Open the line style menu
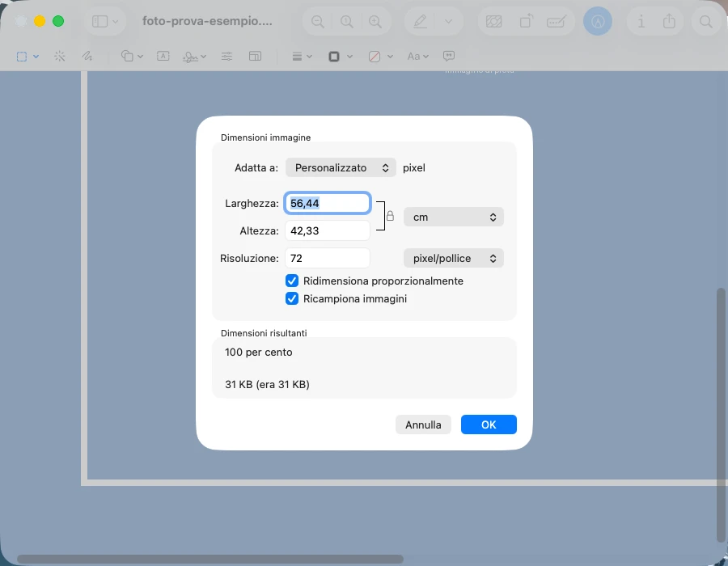The width and height of the screenshot is (728, 566). click(x=302, y=57)
